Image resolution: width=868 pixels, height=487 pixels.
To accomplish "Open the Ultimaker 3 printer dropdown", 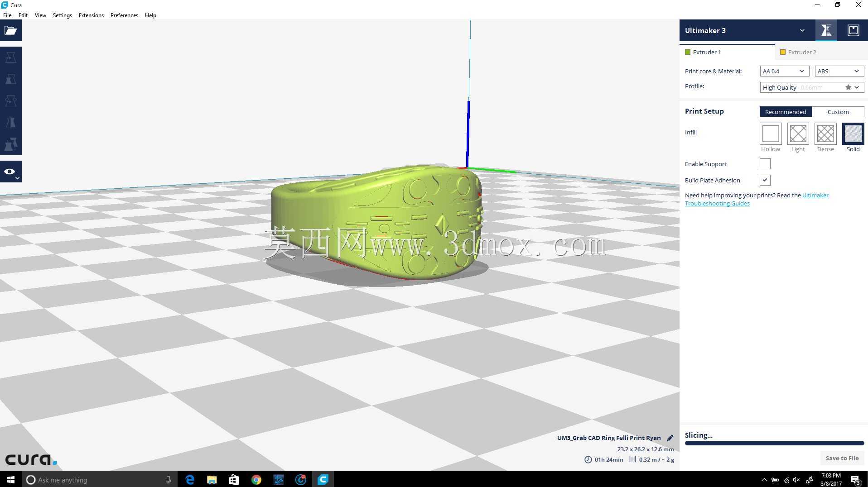I will (x=747, y=30).
